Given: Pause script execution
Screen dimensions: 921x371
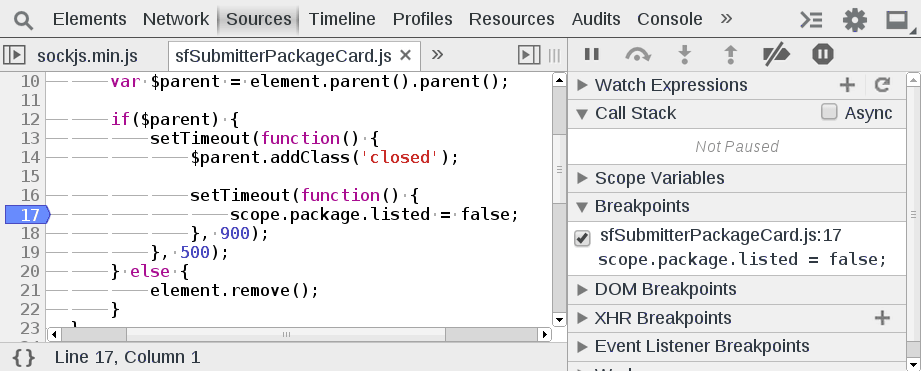Looking at the screenshot, I should (x=592, y=55).
